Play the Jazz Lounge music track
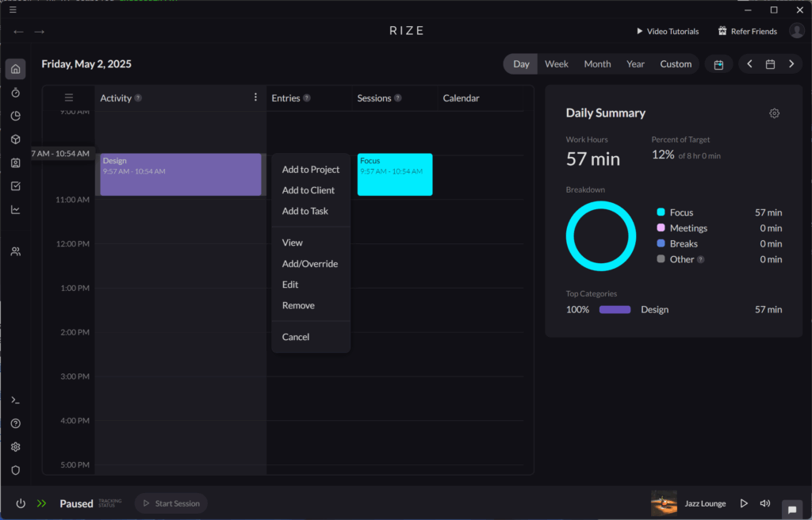The width and height of the screenshot is (812, 520). click(x=744, y=503)
